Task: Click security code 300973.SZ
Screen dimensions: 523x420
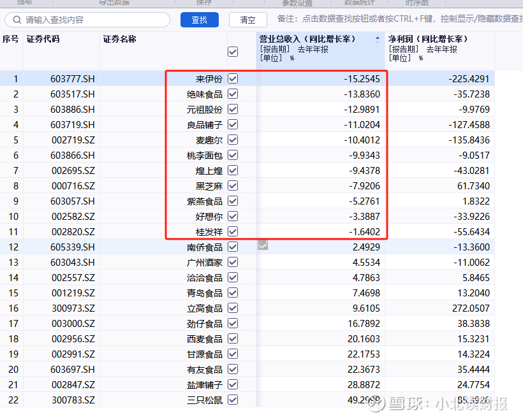Action: [73, 308]
